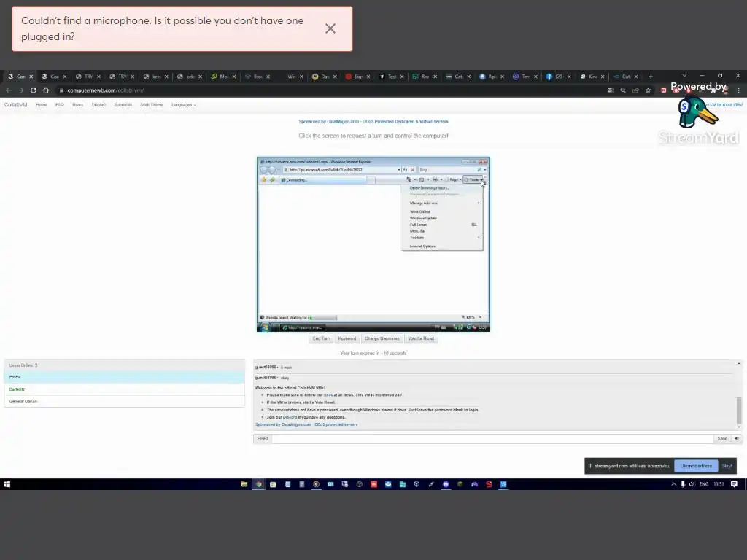Go to Chrome home page icon
The image size is (747, 560).
(46, 90)
